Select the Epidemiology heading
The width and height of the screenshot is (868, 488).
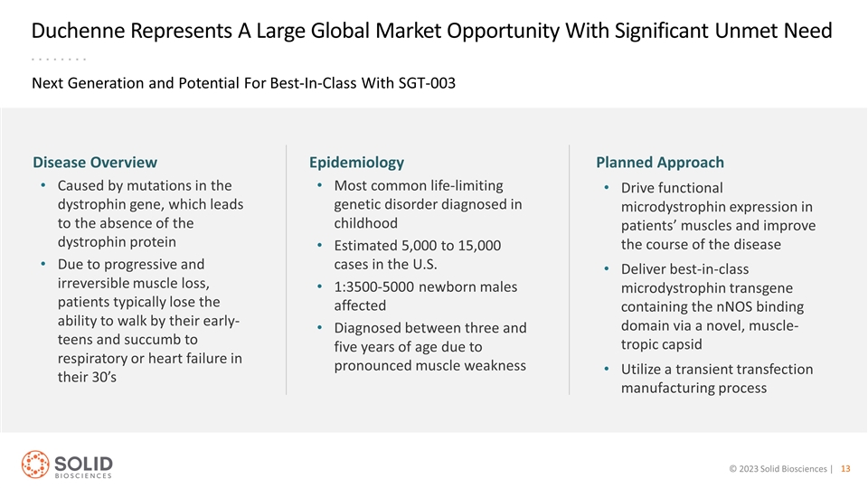tap(356, 163)
